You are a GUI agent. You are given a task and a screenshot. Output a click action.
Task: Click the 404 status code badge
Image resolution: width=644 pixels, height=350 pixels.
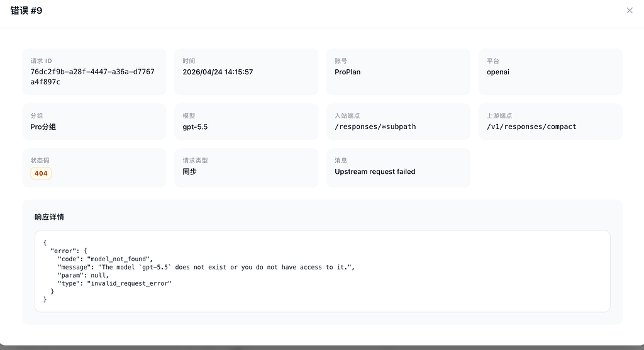pos(41,173)
